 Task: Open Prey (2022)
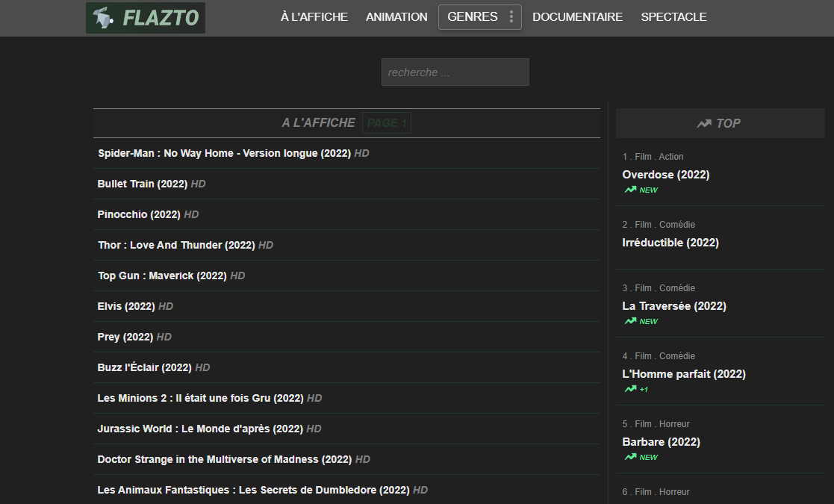(x=125, y=337)
